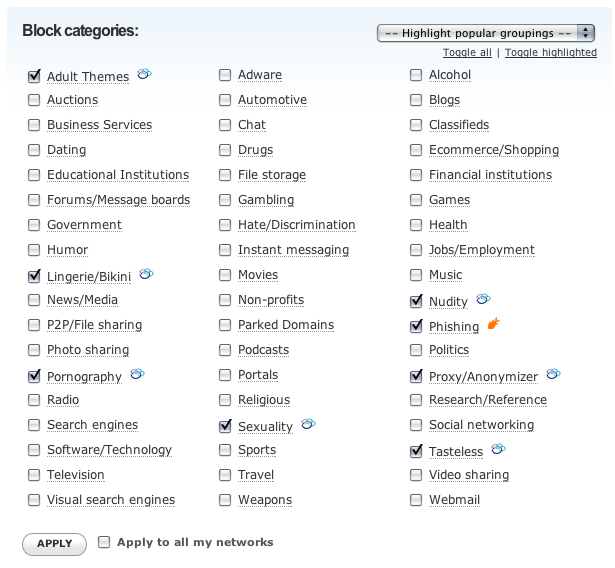The image size is (615, 568).
Task: Uncheck the Adult Themes checkbox
Action: pos(35,75)
